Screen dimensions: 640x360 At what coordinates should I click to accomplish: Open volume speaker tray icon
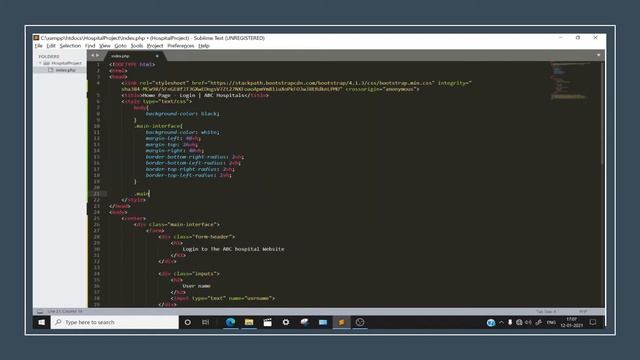click(x=528, y=322)
